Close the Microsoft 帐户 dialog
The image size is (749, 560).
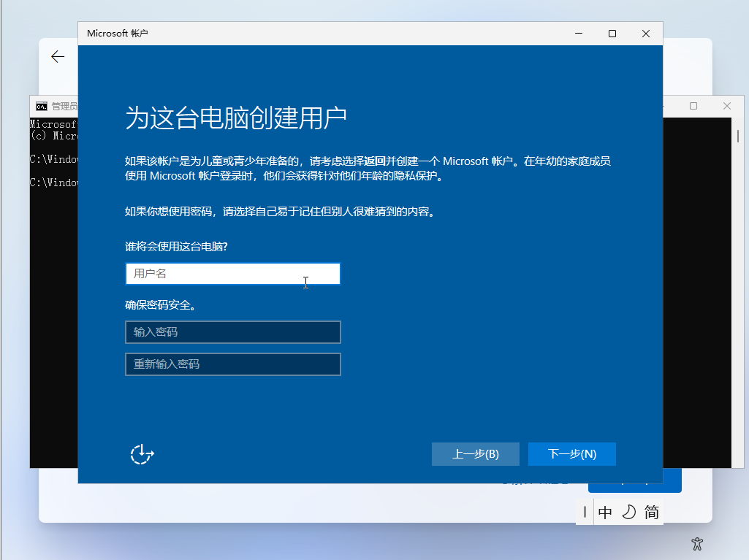coord(646,34)
